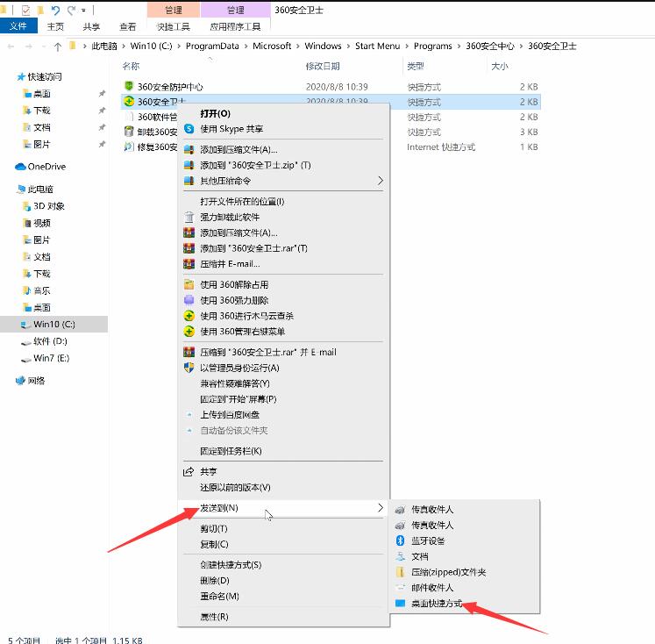The width and height of the screenshot is (655, 644).
Task: Choose 重命名(M) in the context menu
Action: (220, 596)
